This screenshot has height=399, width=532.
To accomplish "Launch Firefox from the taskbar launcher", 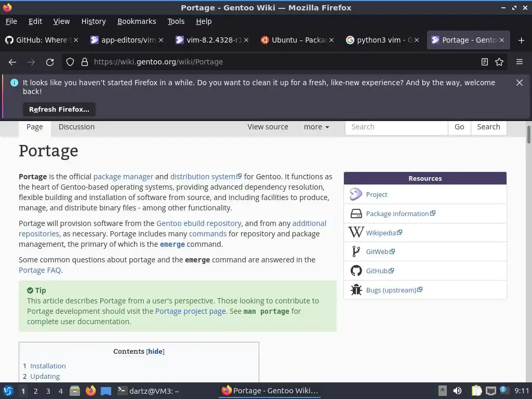I will click(90, 391).
